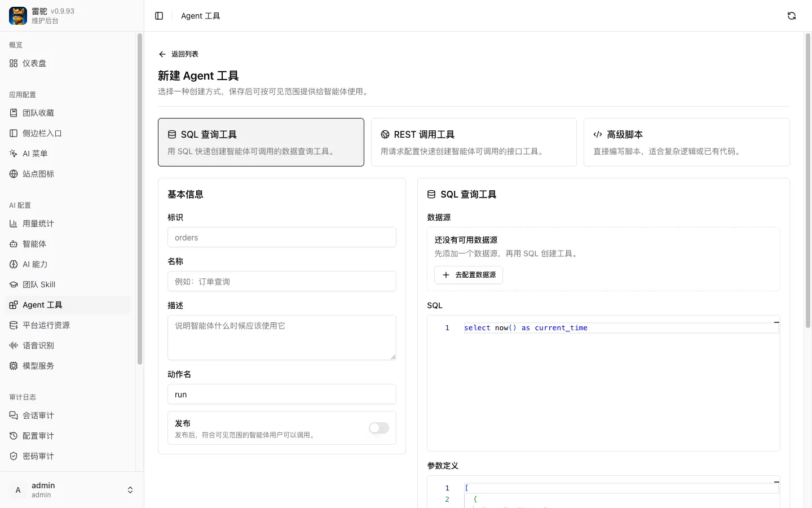Screen dimensions: 812x508
Task: Click the code icon in 高级脚本 card
Action: point(598,134)
